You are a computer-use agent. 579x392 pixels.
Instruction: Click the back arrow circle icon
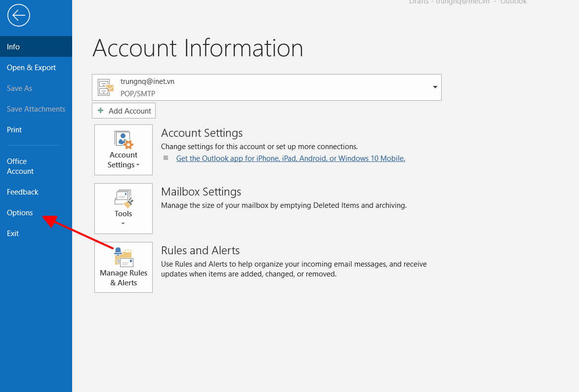tap(18, 15)
